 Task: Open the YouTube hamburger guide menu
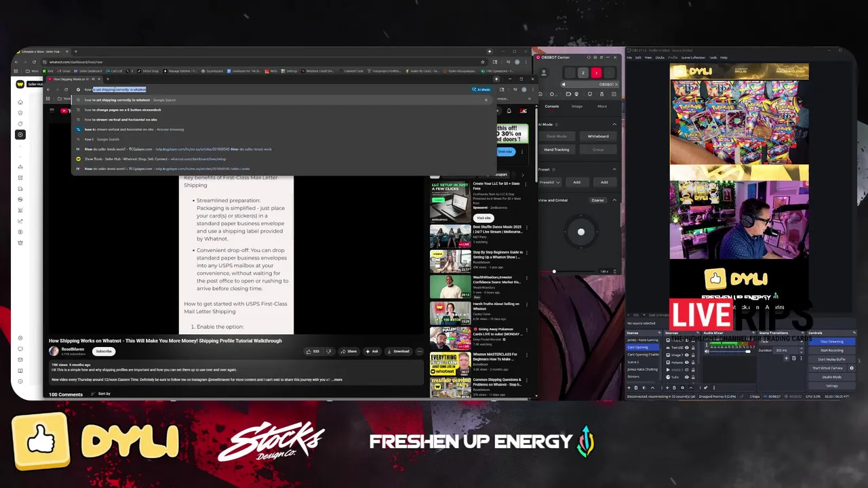click(52, 110)
